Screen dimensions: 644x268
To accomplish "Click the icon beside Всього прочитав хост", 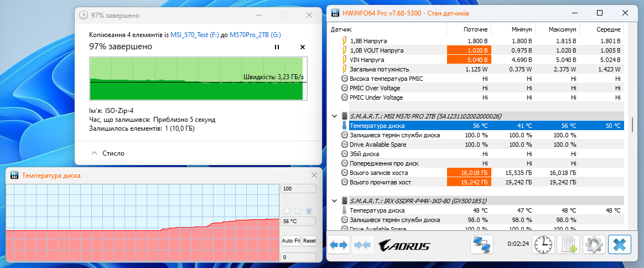I will tap(345, 182).
